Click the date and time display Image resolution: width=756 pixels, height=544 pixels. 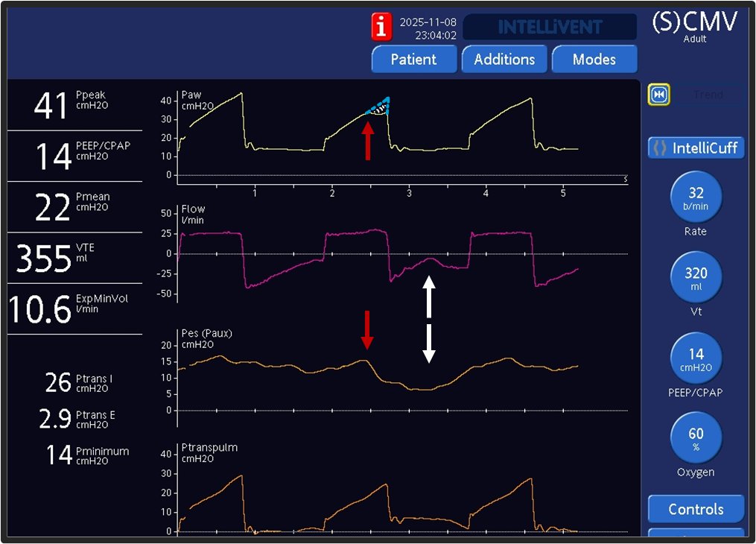tap(428, 29)
